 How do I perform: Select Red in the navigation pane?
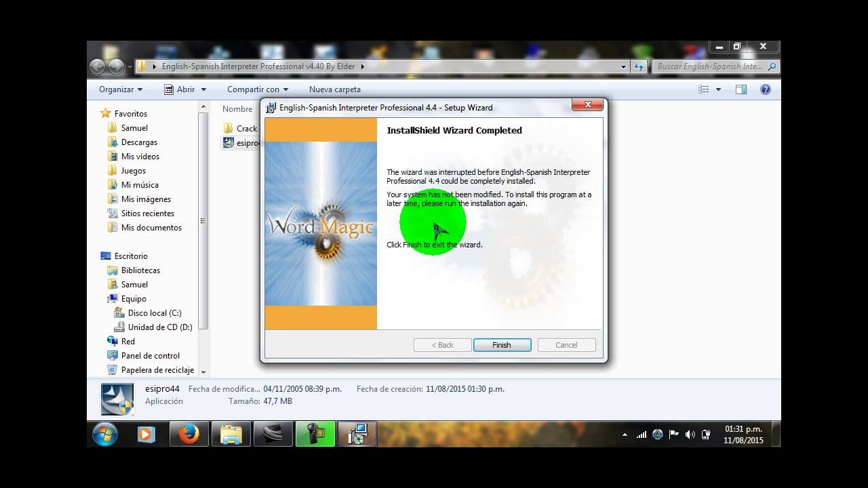point(127,342)
